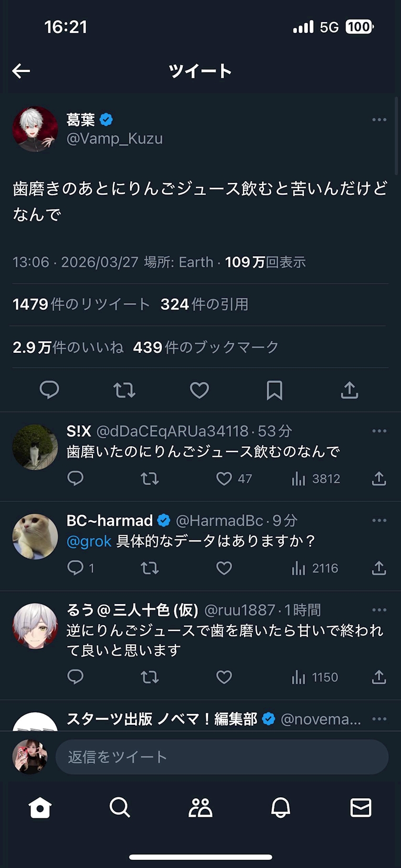Open more options on S!X's reply
The height and width of the screenshot is (868, 401).
pyautogui.click(x=379, y=431)
